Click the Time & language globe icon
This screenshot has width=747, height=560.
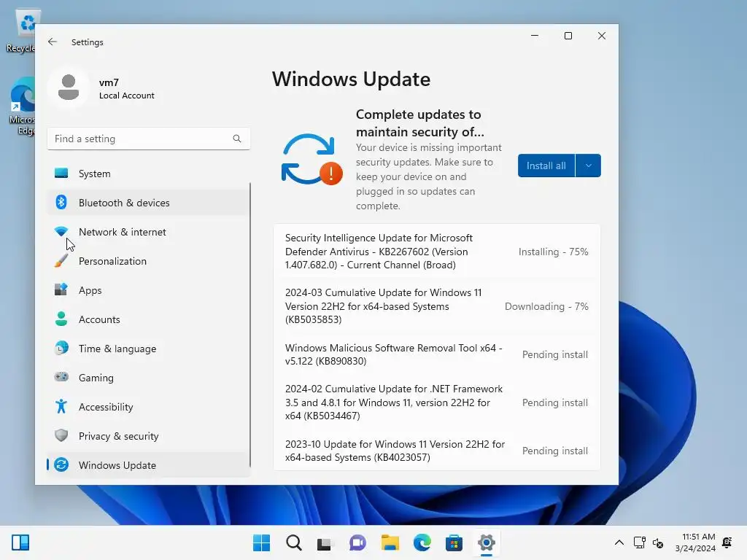pos(61,348)
